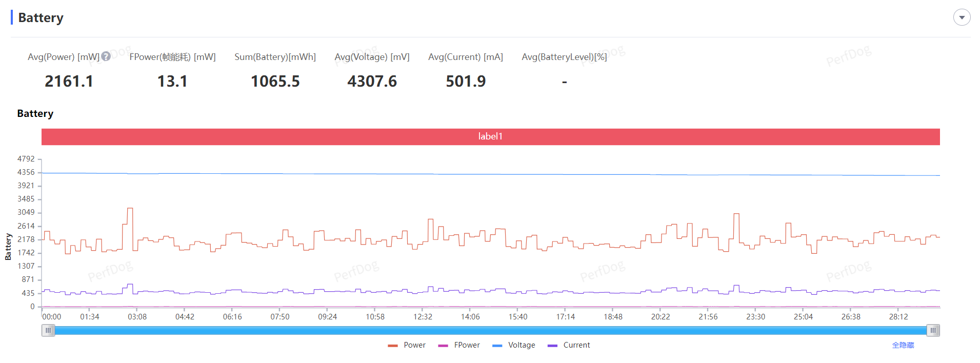Click the Avg(BatteryLevel)[%] header label
Viewport: 980px width, 363px height.
point(564,57)
